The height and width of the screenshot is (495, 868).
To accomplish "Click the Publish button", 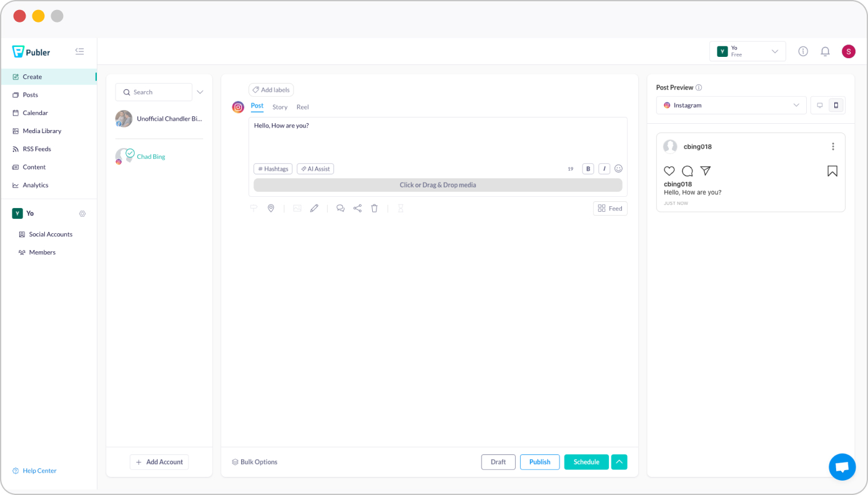I will pyautogui.click(x=540, y=462).
